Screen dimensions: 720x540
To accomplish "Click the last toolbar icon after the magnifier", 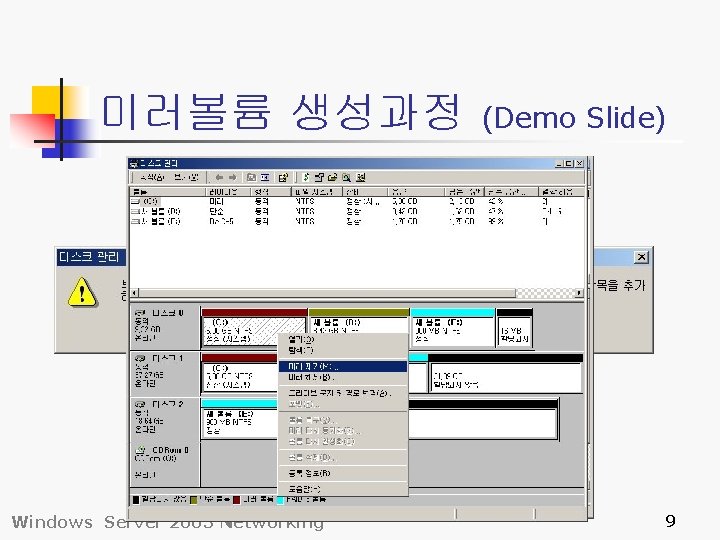I will coord(361,177).
